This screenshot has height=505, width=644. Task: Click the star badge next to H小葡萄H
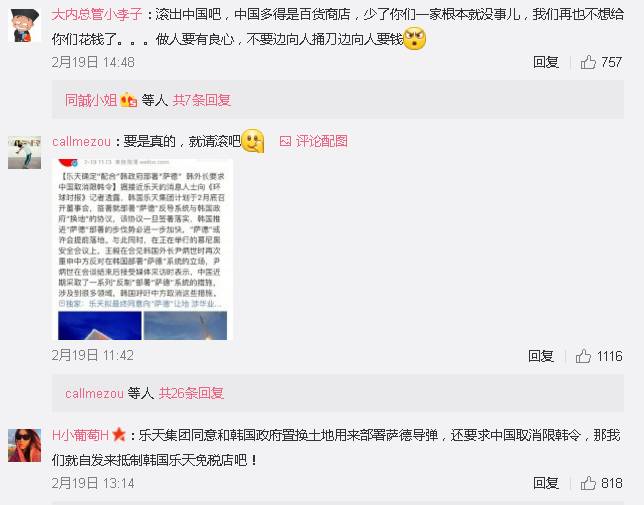pyautogui.click(x=119, y=434)
